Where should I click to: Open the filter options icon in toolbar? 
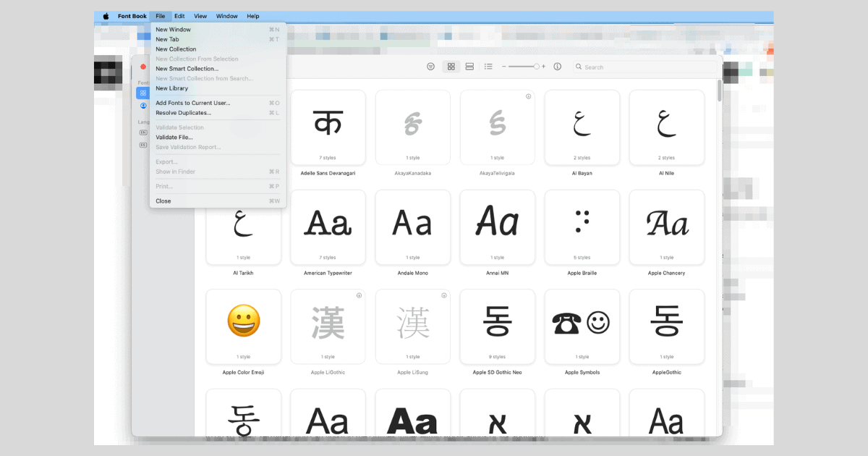pyautogui.click(x=431, y=67)
